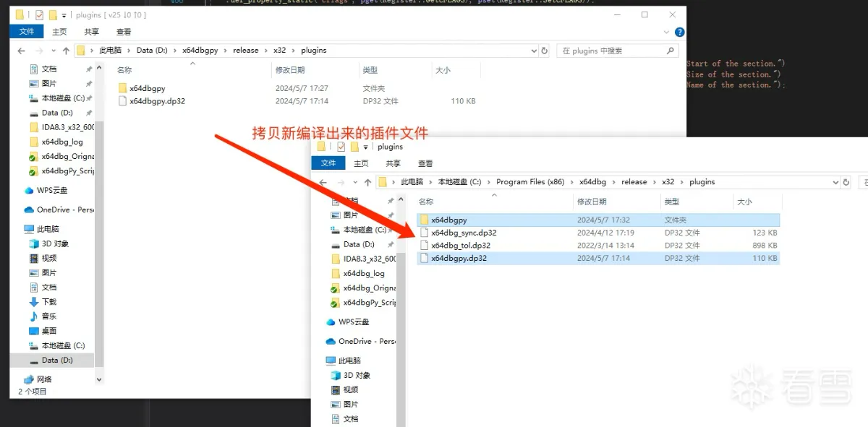Click the New folder icon in back D: window title bar
Image resolution: width=868 pixels, height=427 pixels.
pos(53,14)
